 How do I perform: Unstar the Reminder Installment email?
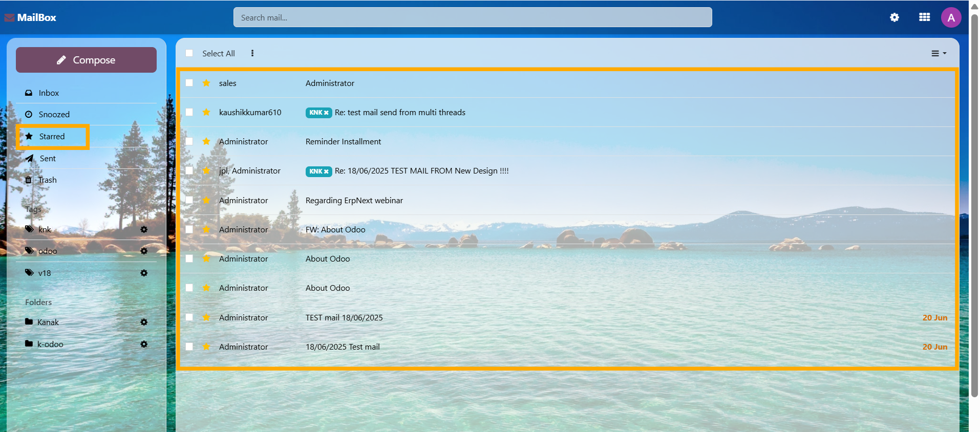pyautogui.click(x=206, y=141)
